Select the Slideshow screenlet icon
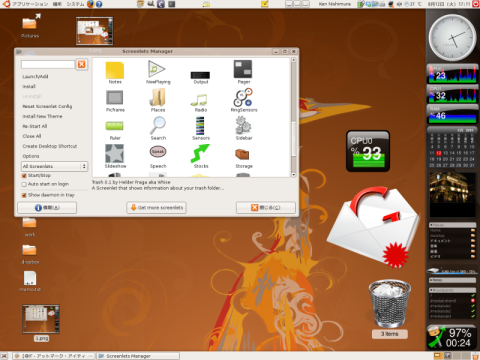Image resolution: width=480 pixels, height=360 pixels. tap(115, 153)
